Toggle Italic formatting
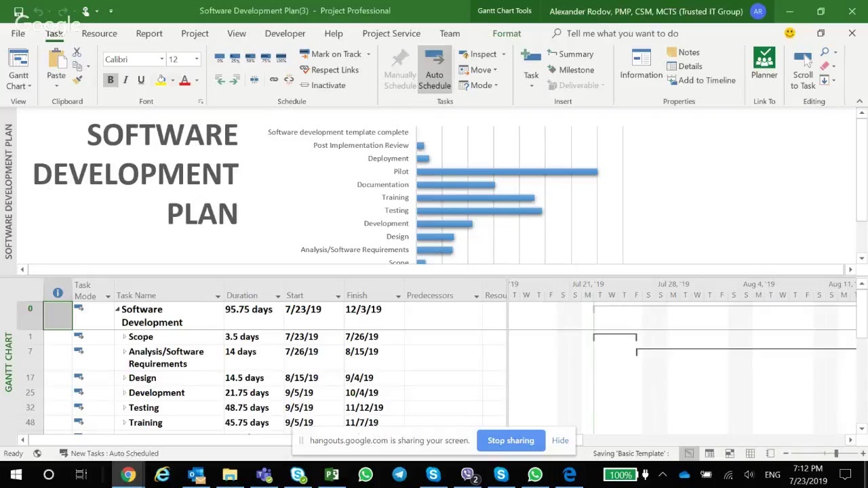 coord(125,80)
